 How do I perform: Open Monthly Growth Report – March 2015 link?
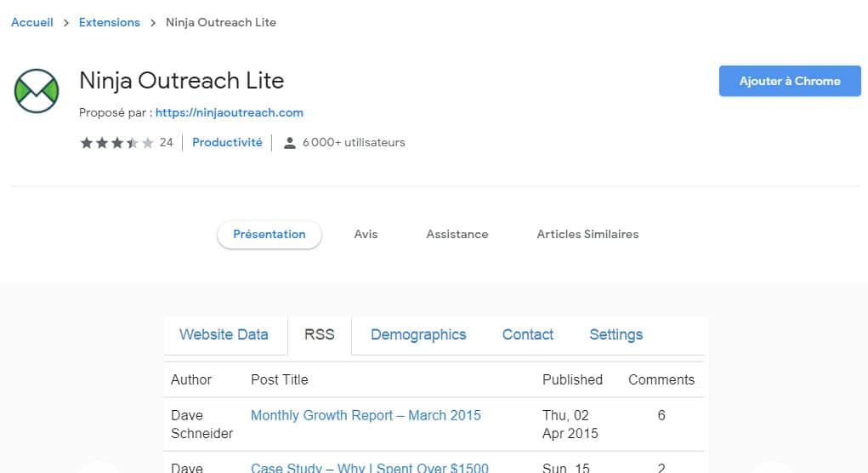[x=366, y=415]
